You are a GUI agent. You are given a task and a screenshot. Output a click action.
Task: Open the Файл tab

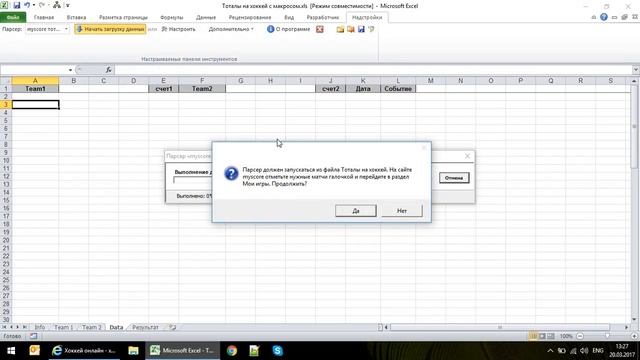(x=13, y=18)
